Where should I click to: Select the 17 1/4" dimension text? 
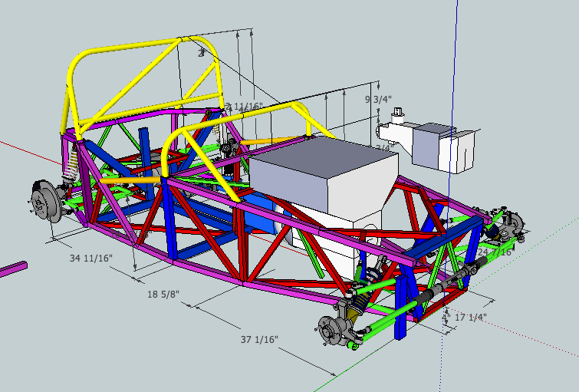tap(471, 316)
